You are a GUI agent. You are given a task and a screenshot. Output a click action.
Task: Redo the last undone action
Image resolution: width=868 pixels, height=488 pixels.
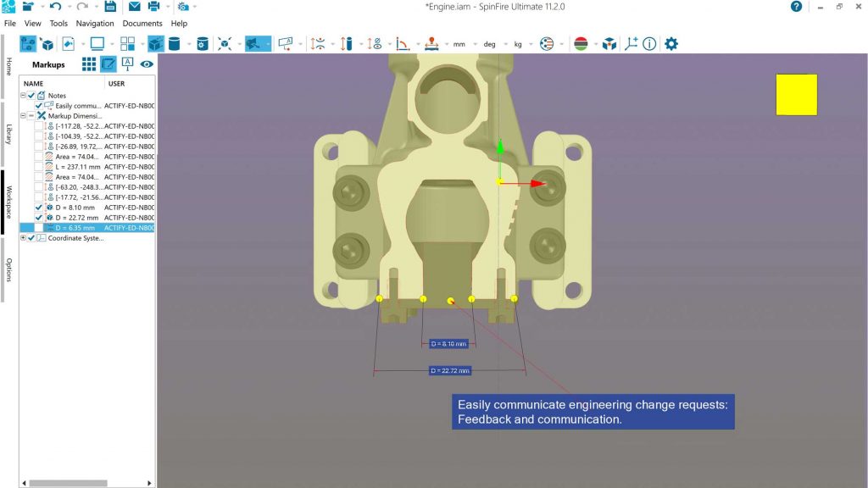pos(82,7)
